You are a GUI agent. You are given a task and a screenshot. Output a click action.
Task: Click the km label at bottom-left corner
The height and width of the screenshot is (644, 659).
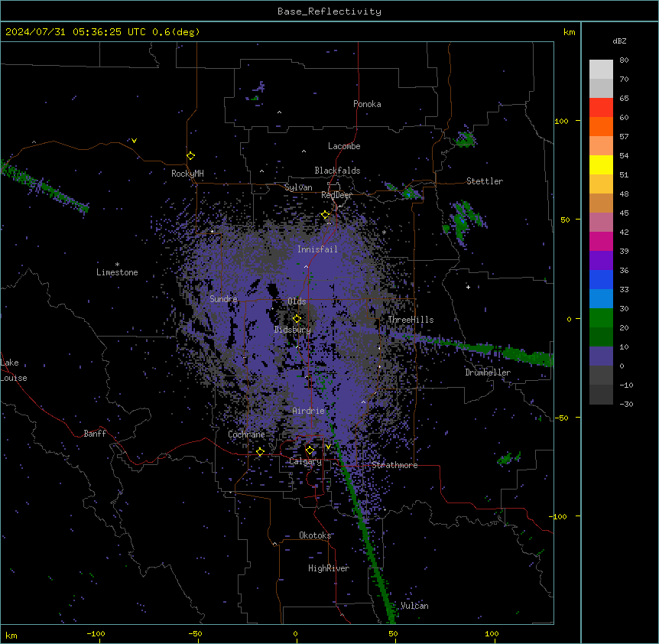coord(11,635)
